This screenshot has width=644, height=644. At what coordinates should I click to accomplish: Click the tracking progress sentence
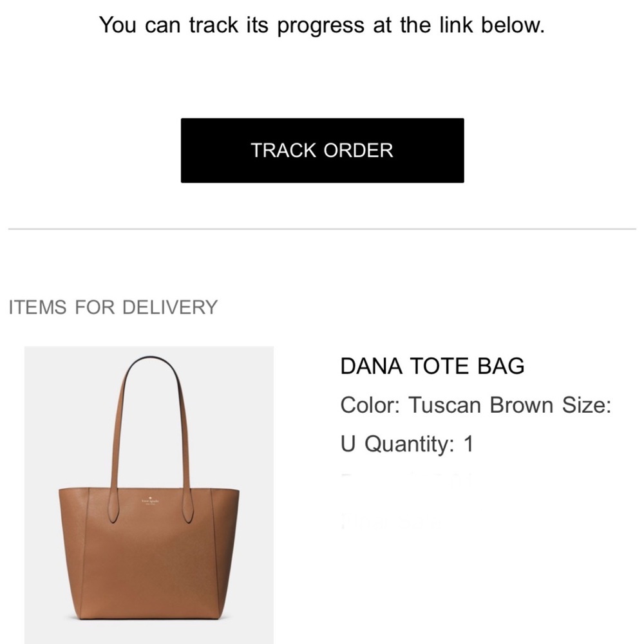[x=322, y=24]
